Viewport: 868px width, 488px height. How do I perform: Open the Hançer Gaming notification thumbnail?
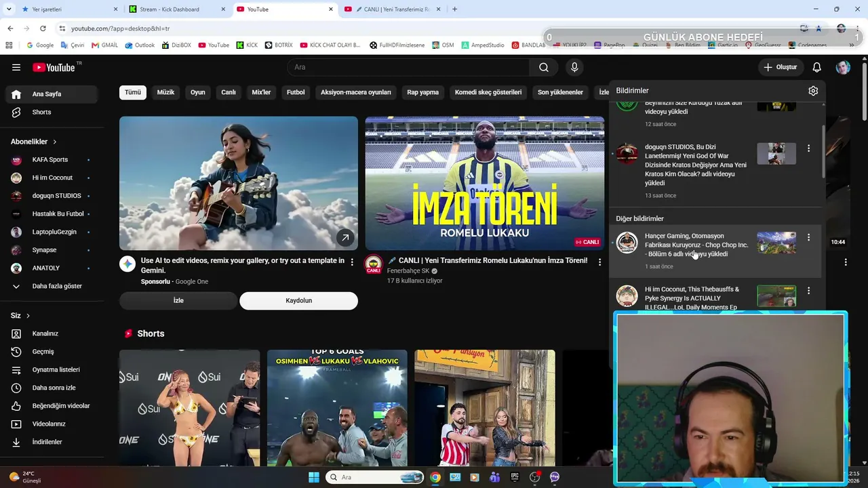[x=776, y=243]
